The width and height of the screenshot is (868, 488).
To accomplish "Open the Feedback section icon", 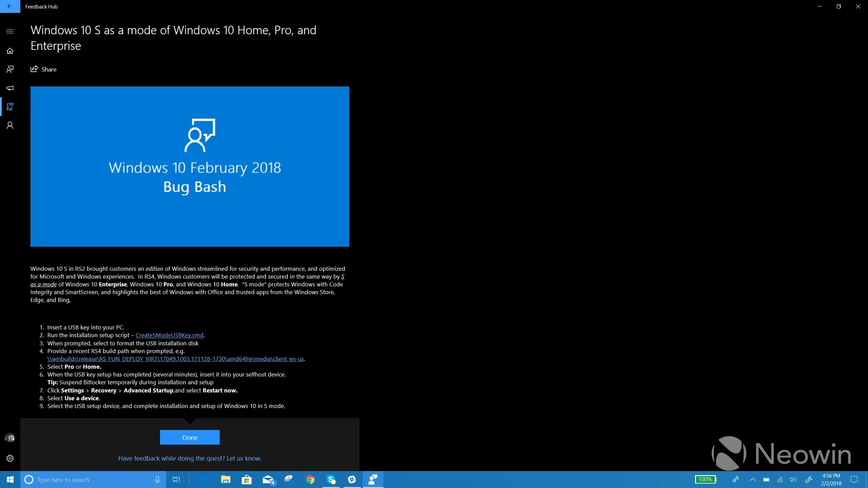I will point(10,69).
